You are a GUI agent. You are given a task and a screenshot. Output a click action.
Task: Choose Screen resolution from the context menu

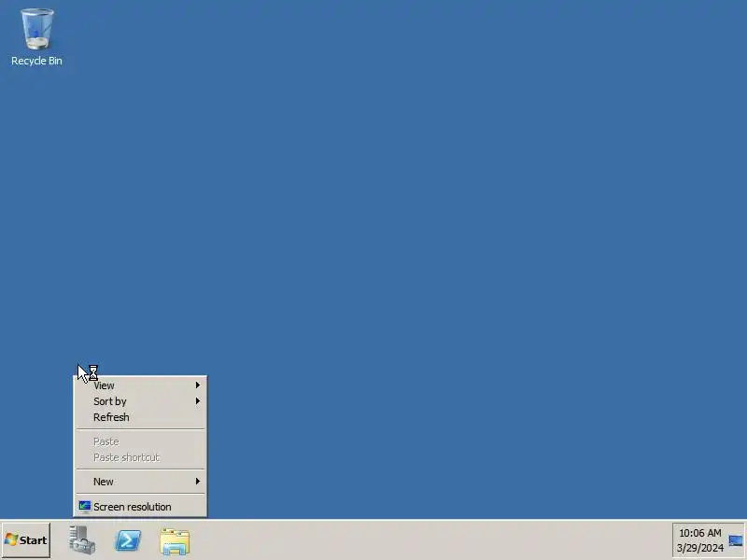click(x=141, y=507)
